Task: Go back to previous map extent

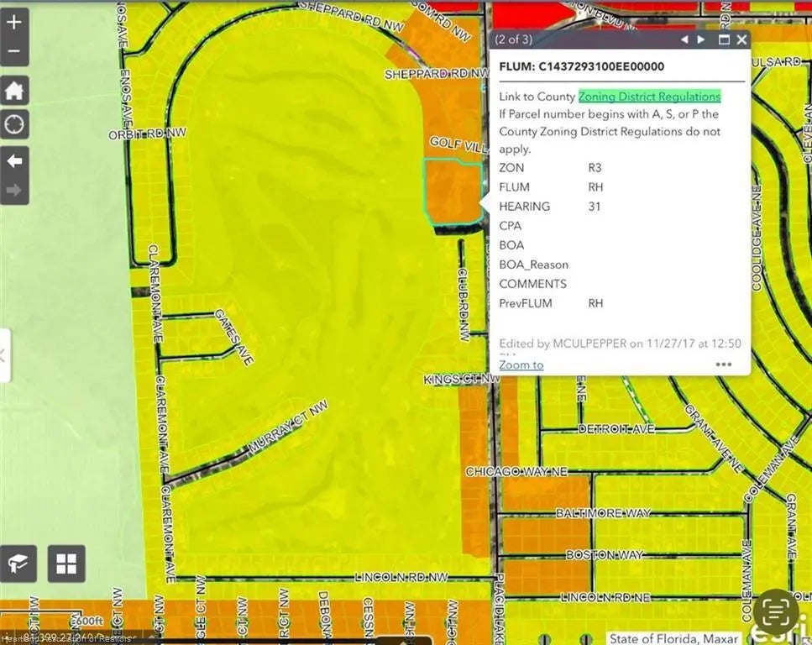Action: point(14,160)
